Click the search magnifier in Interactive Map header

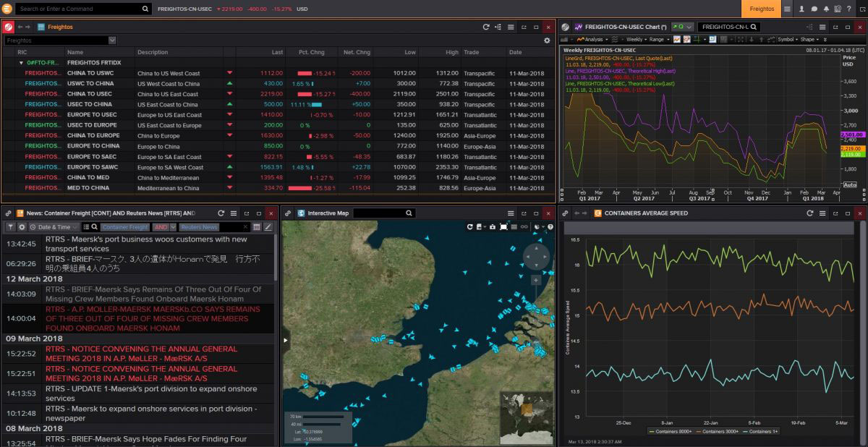[409, 213]
